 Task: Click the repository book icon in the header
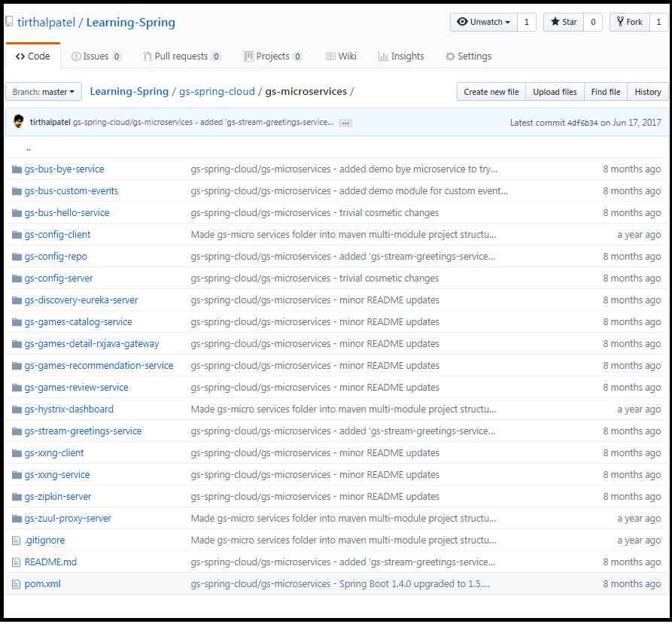coord(8,21)
